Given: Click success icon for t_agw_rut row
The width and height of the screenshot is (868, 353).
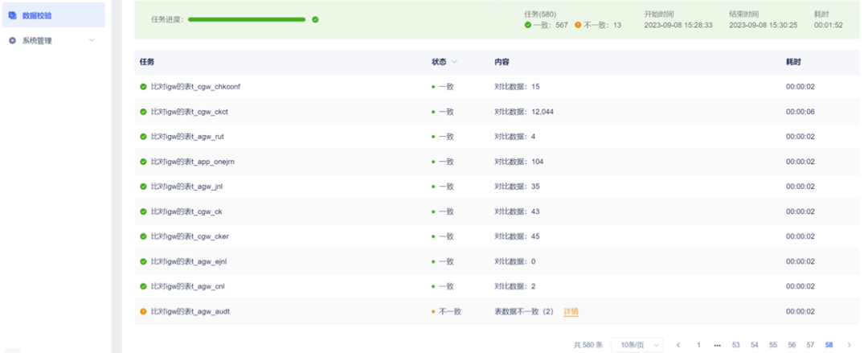Looking at the screenshot, I should (143, 137).
